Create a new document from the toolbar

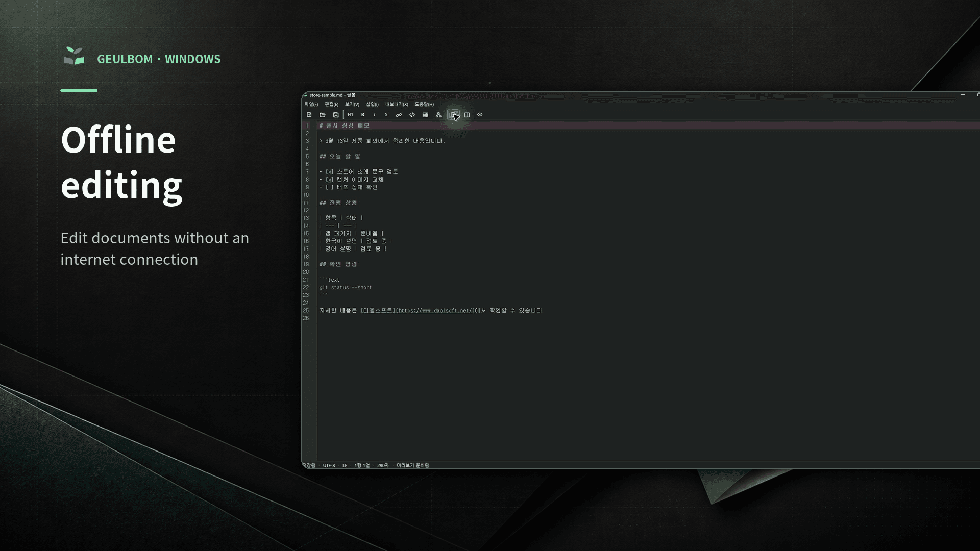tap(309, 115)
